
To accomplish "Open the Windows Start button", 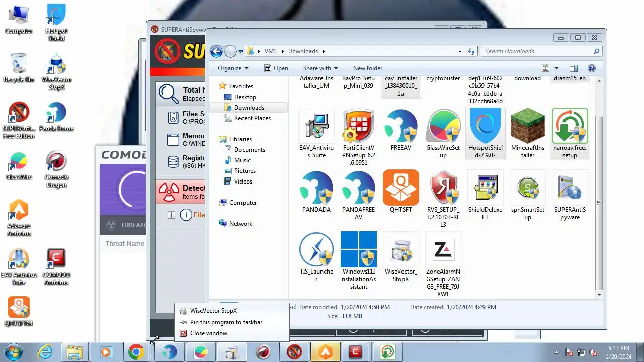I will [x=13, y=352].
